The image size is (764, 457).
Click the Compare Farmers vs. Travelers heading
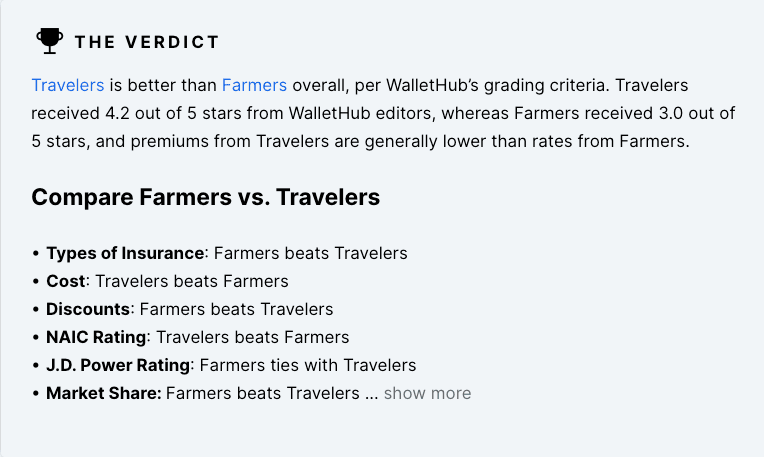(205, 197)
